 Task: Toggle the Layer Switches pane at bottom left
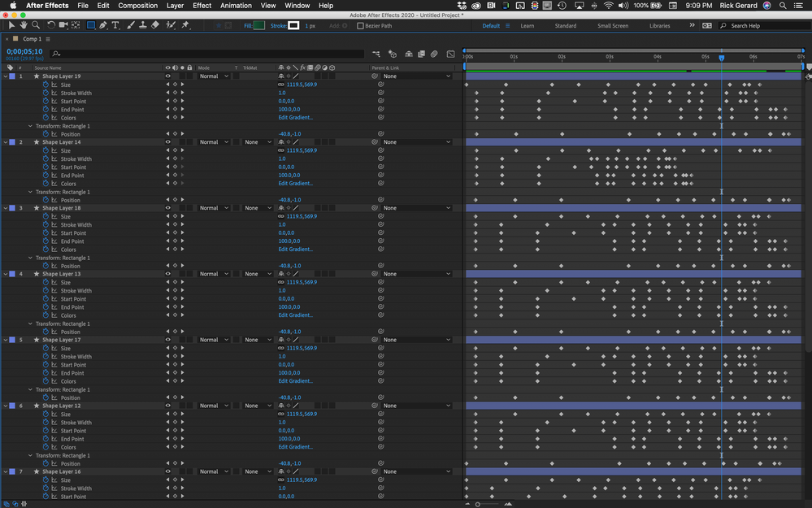coord(7,504)
